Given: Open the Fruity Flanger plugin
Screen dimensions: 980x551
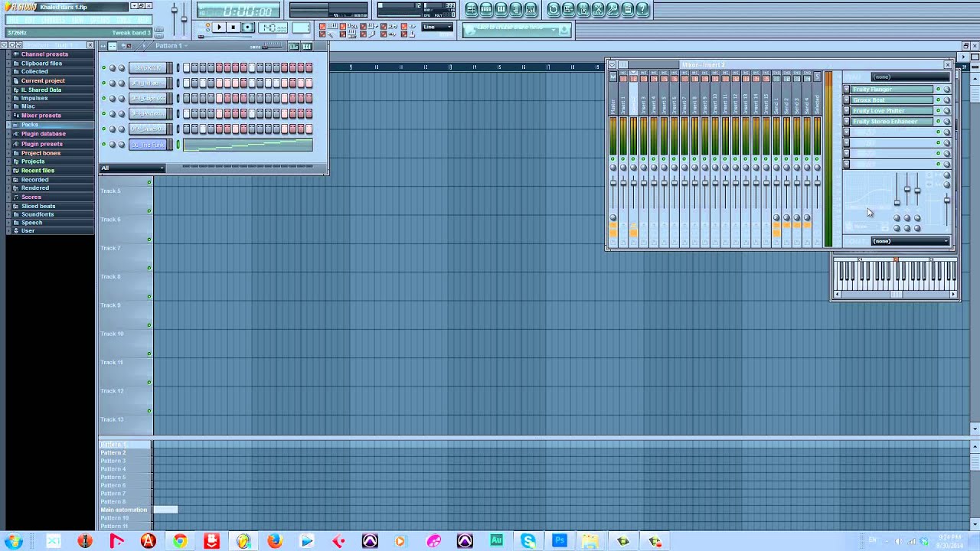Looking at the screenshot, I should click(x=892, y=90).
